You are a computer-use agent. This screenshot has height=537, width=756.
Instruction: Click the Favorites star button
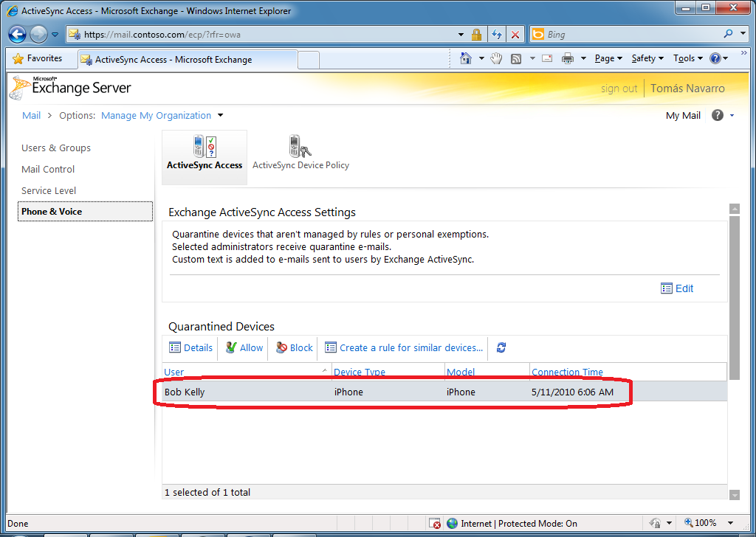[38, 58]
